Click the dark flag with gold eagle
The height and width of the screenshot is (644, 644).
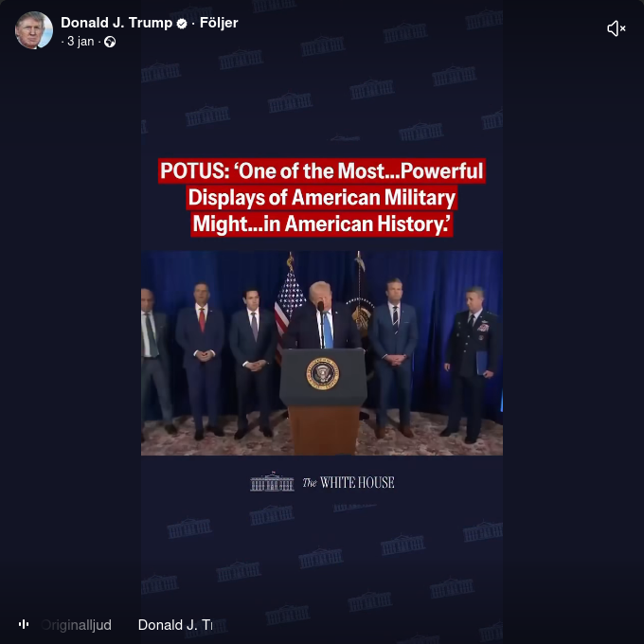click(360, 313)
